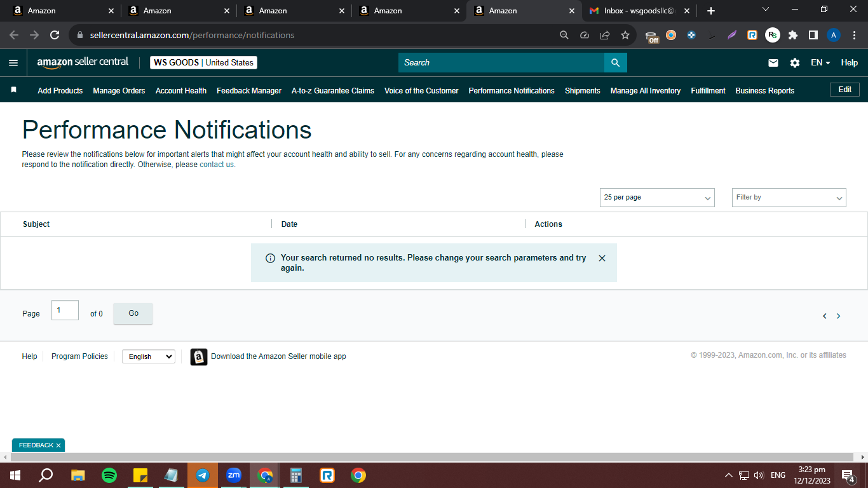Sort by Subject column header
This screenshot has height=488, width=868.
tap(36, 224)
